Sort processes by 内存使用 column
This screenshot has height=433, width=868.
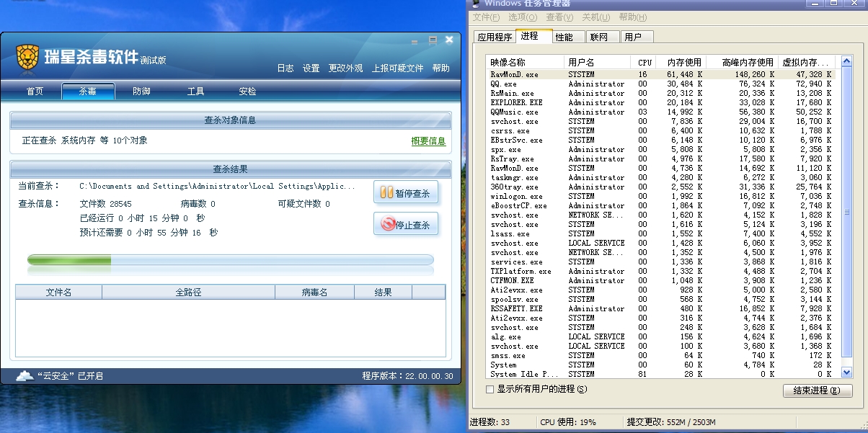coord(681,62)
